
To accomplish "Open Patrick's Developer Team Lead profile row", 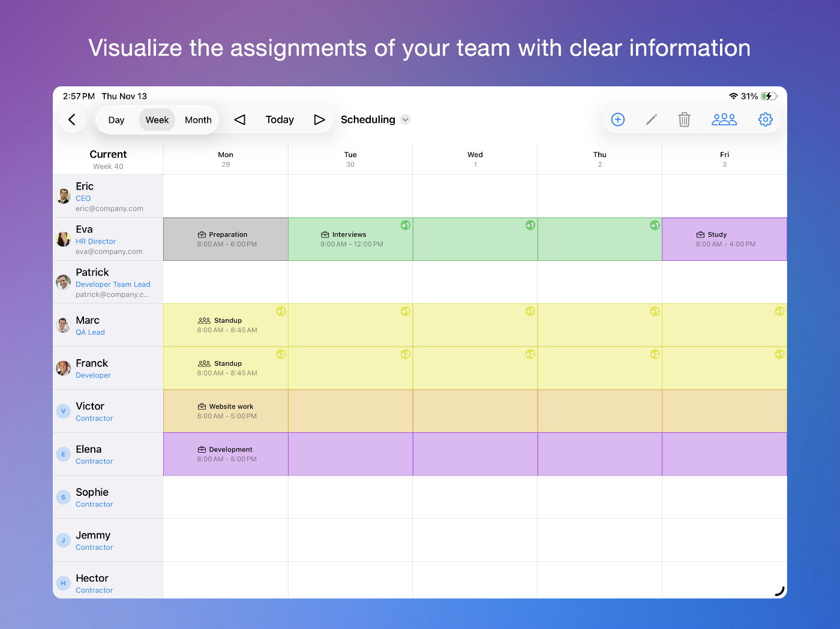I will [108, 282].
